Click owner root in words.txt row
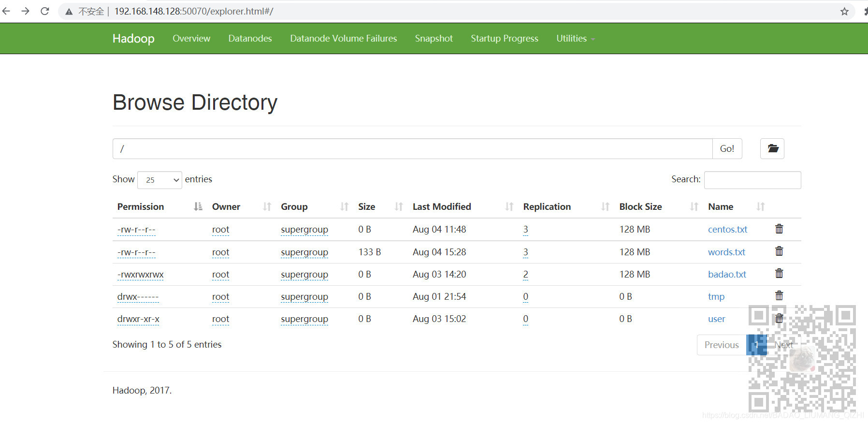The image size is (868, 424). 220,252
